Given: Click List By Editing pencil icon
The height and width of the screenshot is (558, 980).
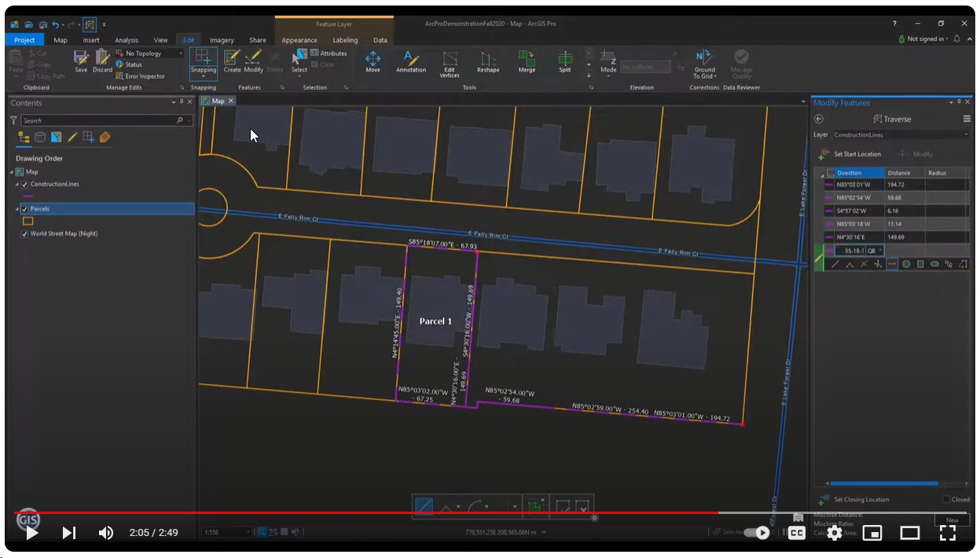Looking at the screenshot, I should (72, 137).
